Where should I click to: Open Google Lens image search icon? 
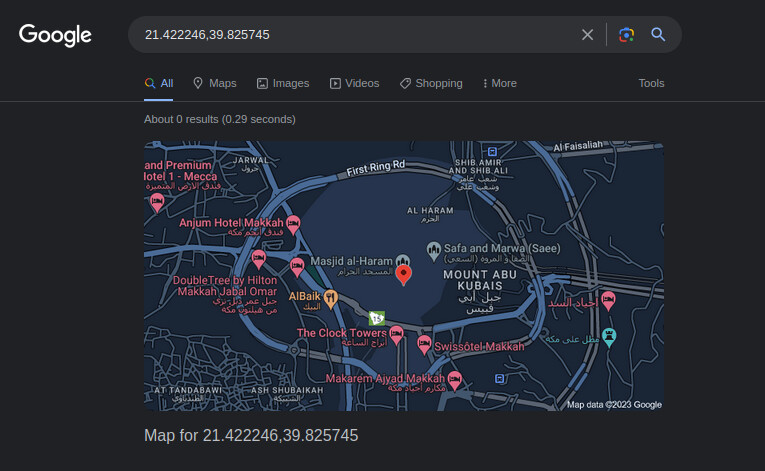point(626,35)
